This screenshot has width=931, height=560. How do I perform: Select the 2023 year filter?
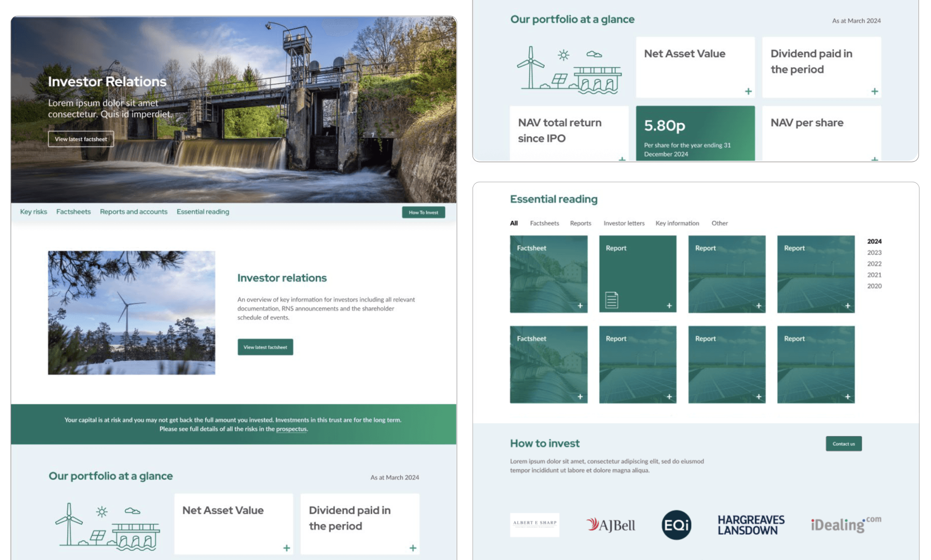pyautogui.click(x=875, y=252)
